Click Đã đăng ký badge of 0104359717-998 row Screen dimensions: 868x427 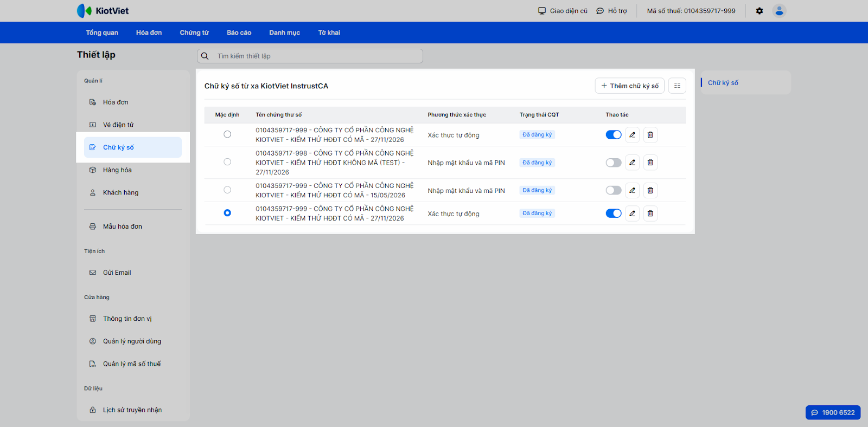point(537,163)
